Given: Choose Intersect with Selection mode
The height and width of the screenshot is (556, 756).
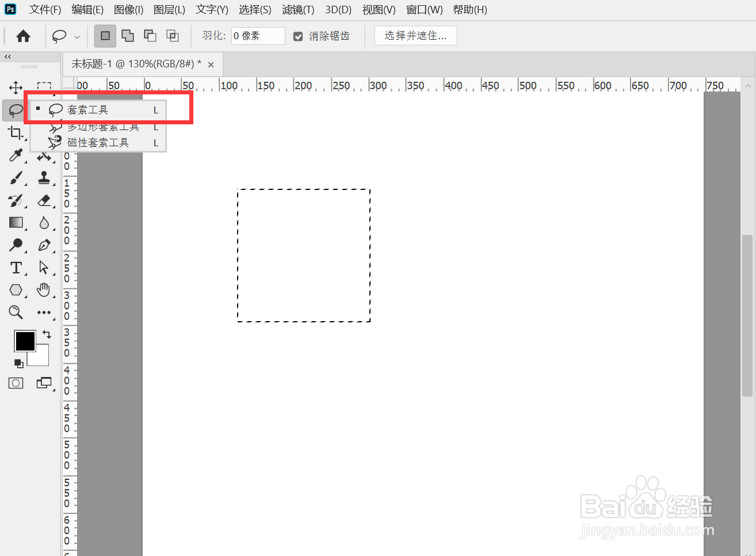Looking at the screenshot, I should 173,36.
